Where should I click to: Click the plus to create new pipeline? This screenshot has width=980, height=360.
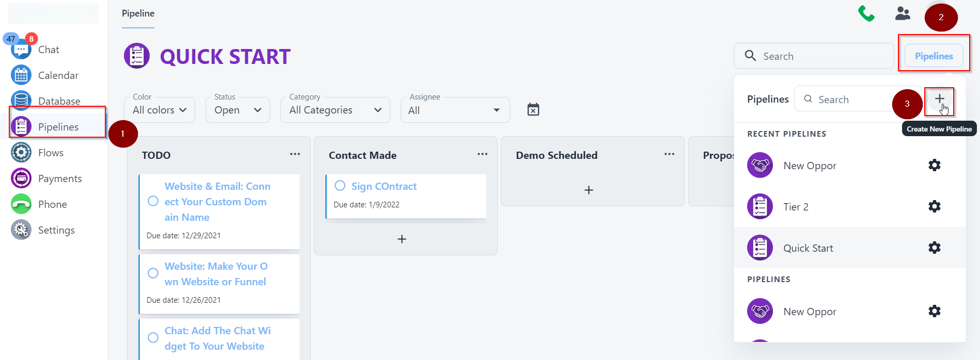click(939, 99)
